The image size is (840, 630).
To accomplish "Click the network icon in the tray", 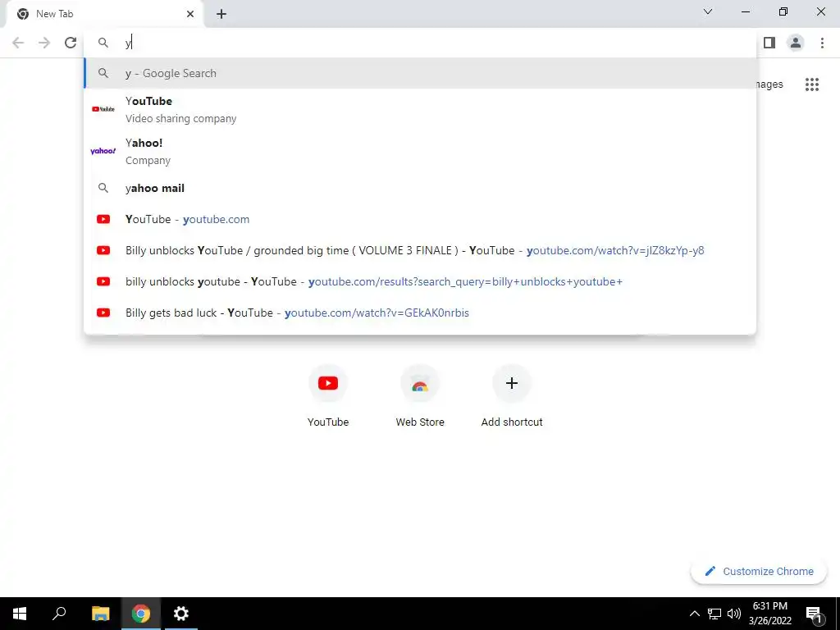I will click(714, 614).
